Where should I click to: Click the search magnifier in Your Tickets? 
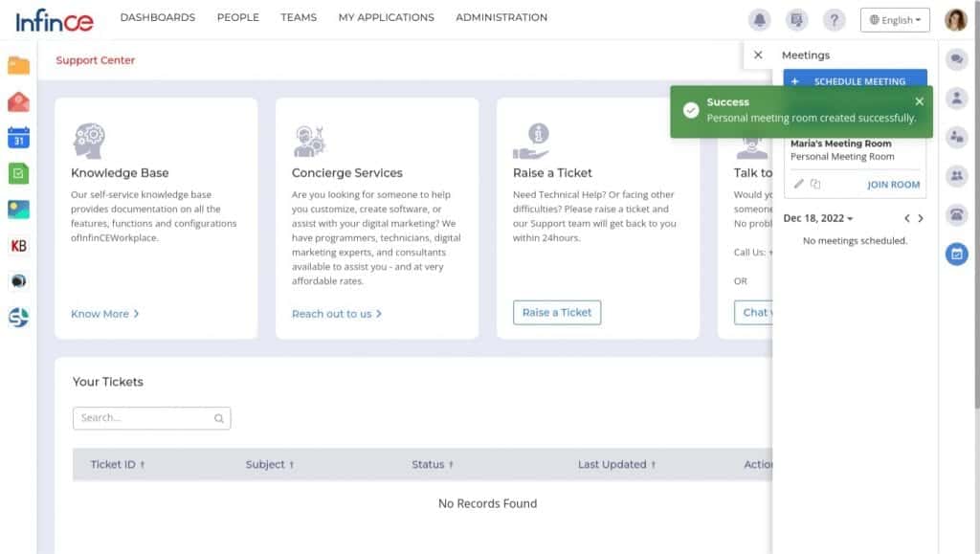click(219, 418)
